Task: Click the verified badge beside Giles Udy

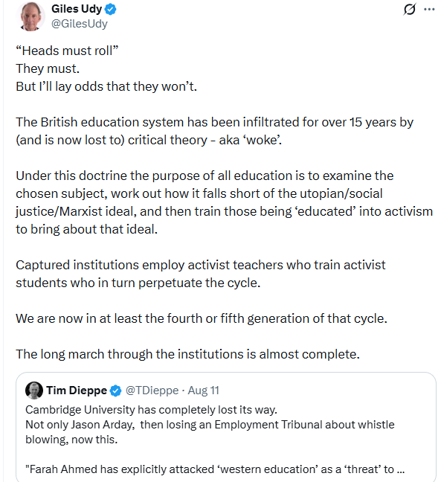Action: pyautogui.click(x=111, y=9)
